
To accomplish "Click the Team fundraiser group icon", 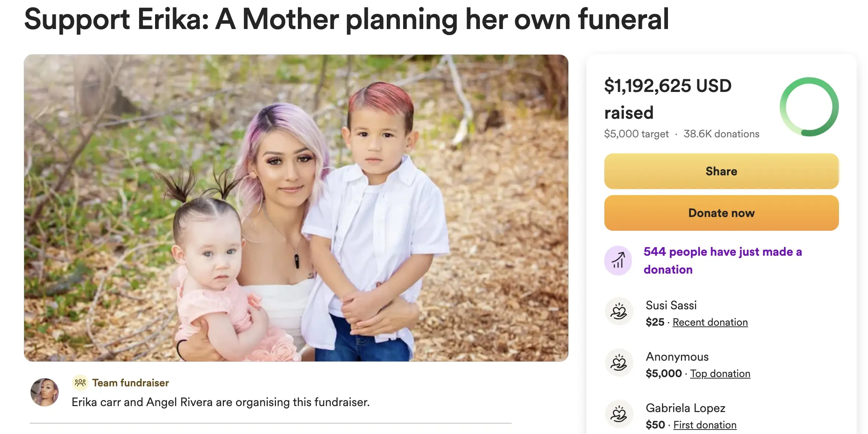I will [80, 383].
